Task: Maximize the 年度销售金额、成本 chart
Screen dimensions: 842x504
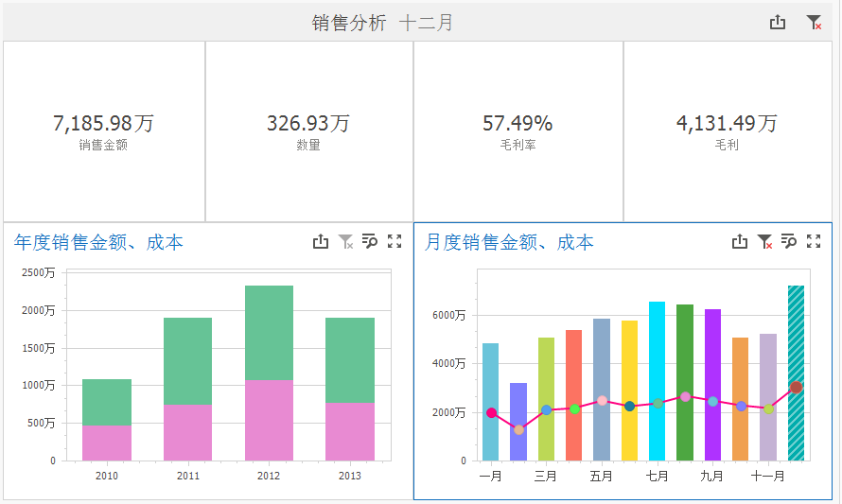Action: pos(395,242)
